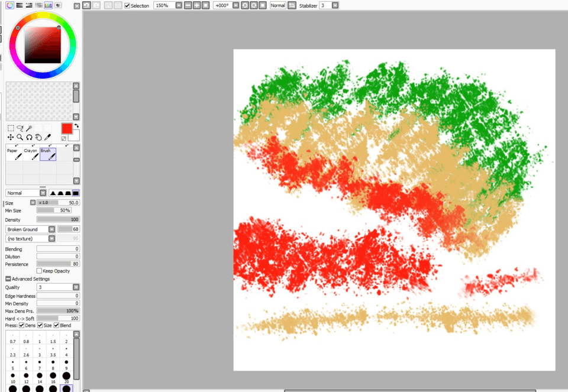This screenshot has width=568, height=392.
Task: Click the zoom out minus button
Action: click(x=188, y=5)
